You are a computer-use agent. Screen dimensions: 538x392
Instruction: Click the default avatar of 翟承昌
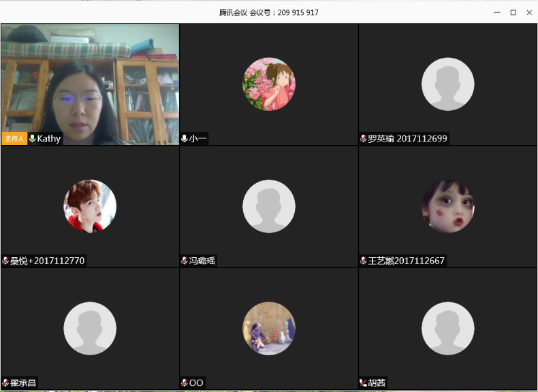pos(90,328)
